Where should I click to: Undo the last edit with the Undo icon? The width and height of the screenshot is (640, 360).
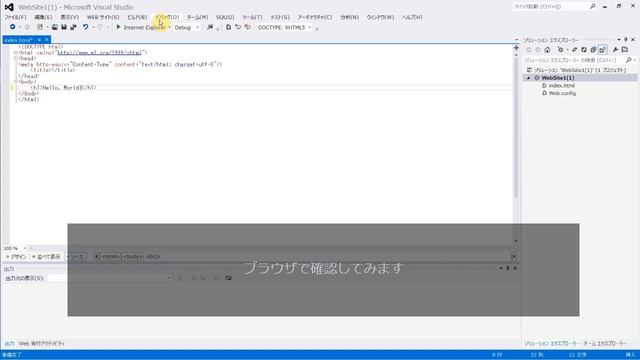(x=85, y=27)
